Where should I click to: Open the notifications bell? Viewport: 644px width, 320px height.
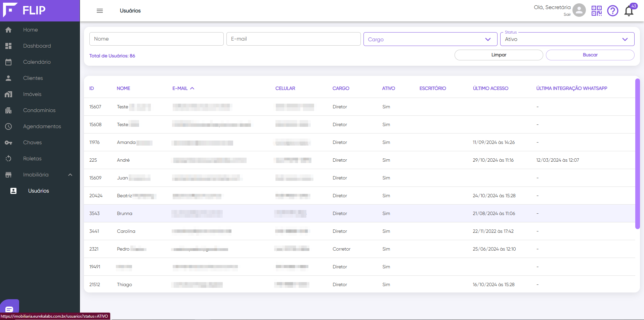tap(629, 11)
